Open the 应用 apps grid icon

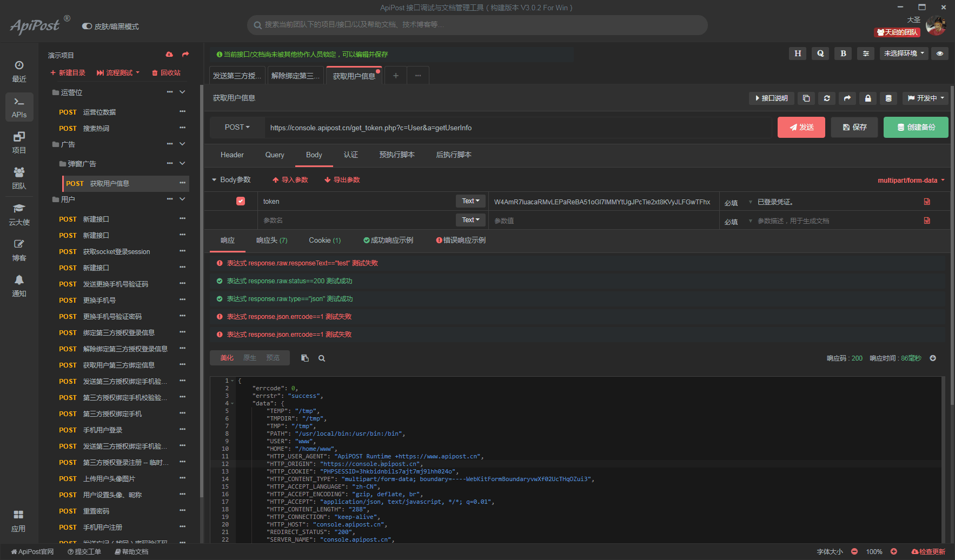point(18,521)
